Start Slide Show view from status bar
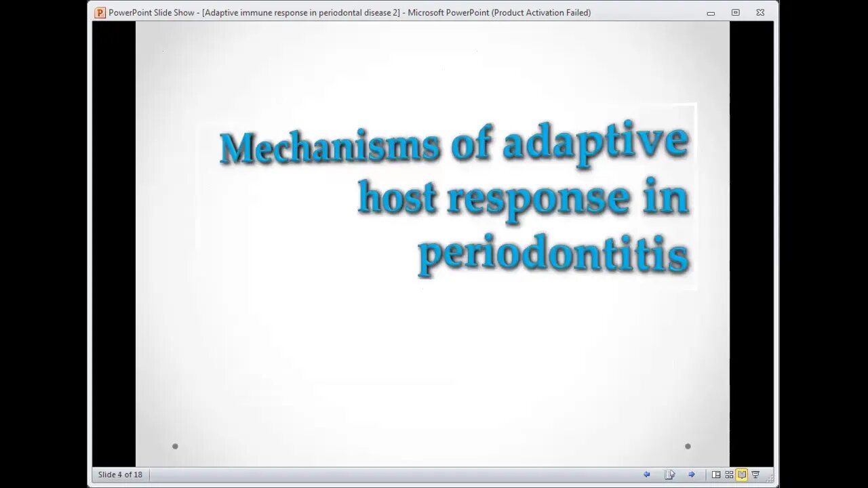 point(755,474)
